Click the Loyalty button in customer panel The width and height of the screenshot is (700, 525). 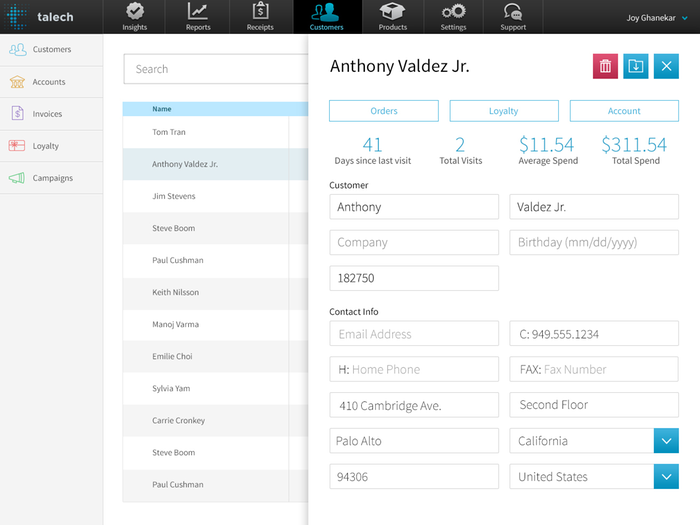pyautogui.click(x=504, y=111)
